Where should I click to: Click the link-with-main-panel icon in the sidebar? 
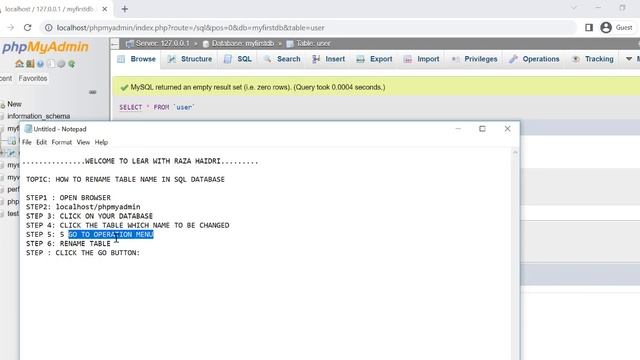[93, 92]
